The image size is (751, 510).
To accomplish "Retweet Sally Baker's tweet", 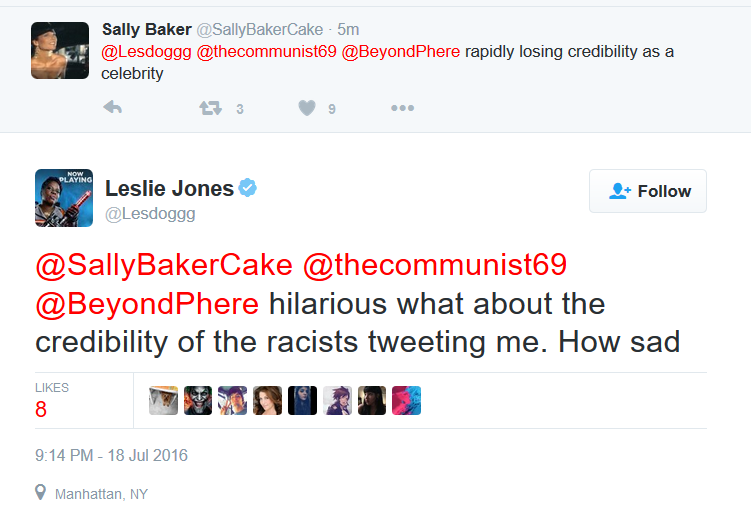I will [x=211, y=108].
